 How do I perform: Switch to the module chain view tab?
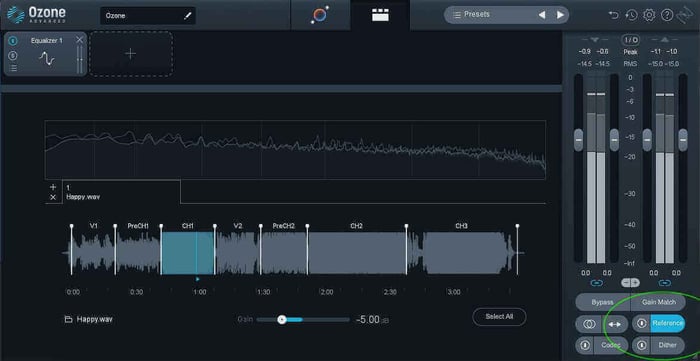[x=380, y=15]
